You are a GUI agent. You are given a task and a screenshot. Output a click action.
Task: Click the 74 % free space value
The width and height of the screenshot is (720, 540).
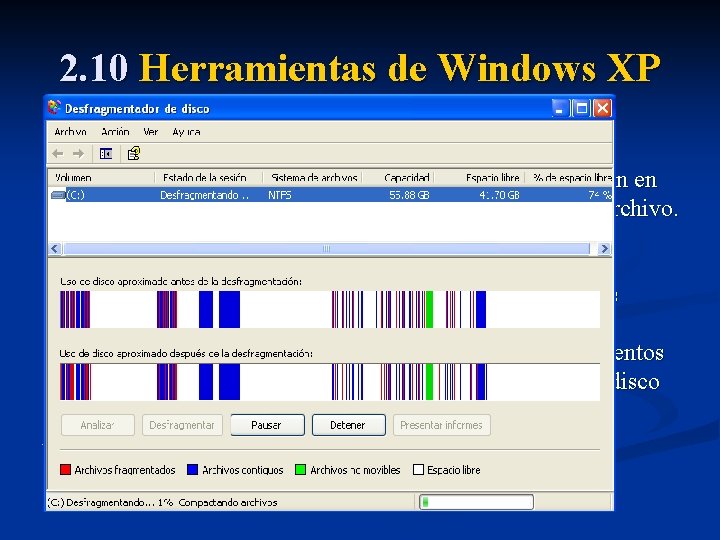pyautogui.click(x=600, y=195)
